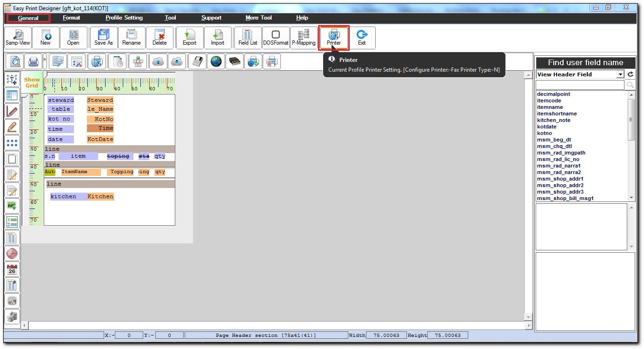Refresh the user field list
The image size is (644, 349).
[x=631, y=74]
